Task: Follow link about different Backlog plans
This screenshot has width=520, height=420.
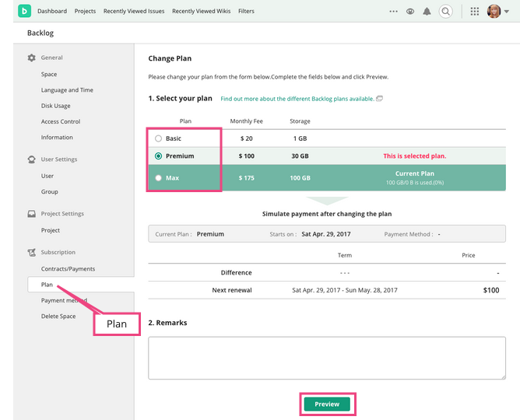Action: (297, 99)
